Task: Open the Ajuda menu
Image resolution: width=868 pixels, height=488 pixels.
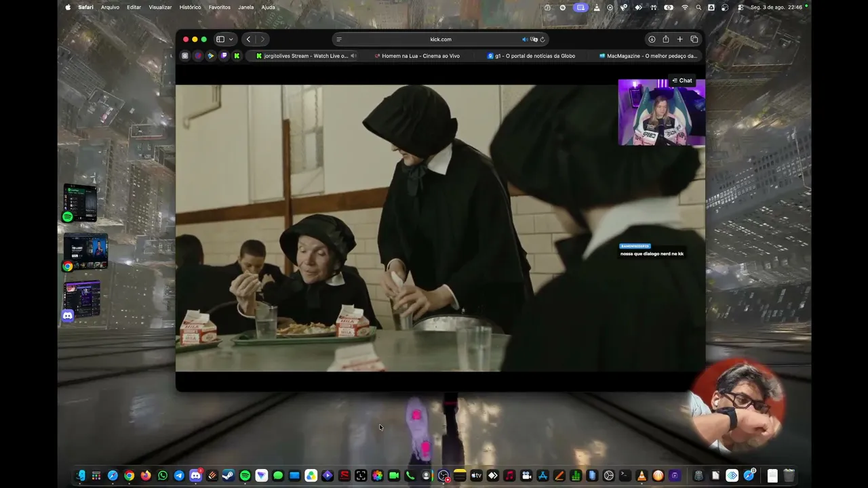Action: pyautogui.click(x=269, y=7)
